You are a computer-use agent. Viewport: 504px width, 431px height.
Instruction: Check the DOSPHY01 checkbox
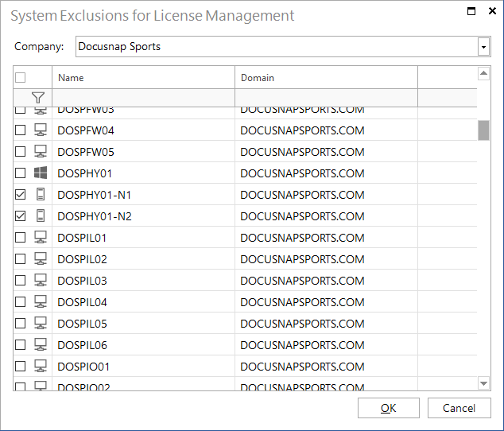[20, 173]
